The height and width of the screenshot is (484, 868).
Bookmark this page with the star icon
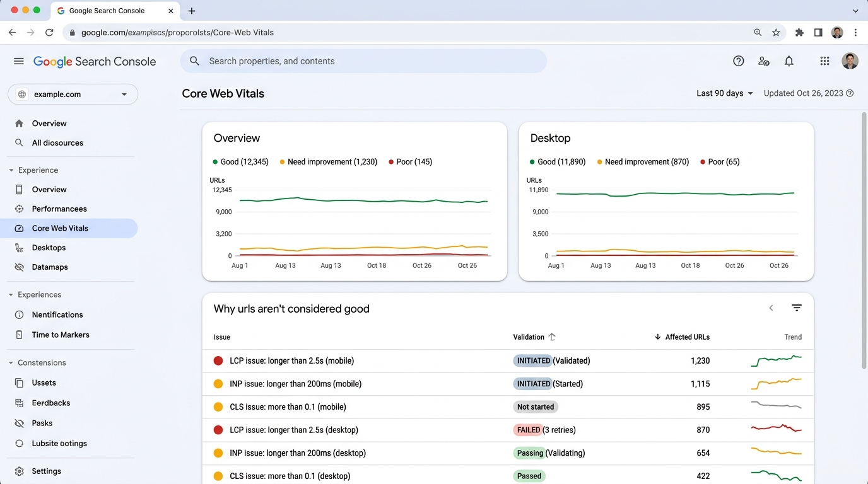777,32
